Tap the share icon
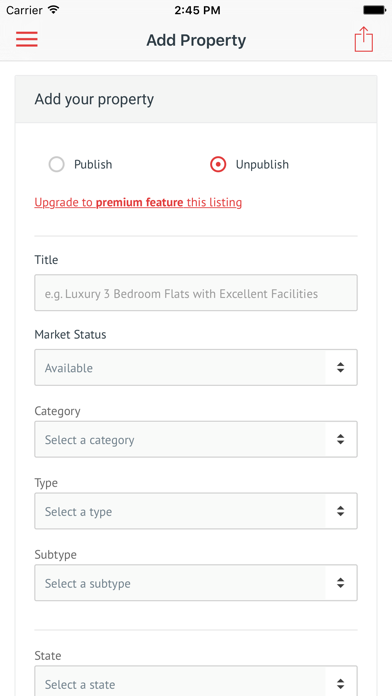 tap(364, 40)
